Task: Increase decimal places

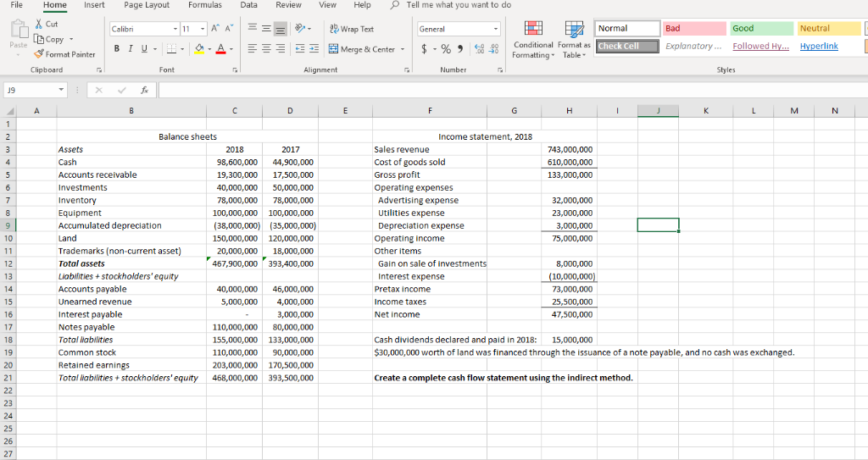Action: (480, 49)
